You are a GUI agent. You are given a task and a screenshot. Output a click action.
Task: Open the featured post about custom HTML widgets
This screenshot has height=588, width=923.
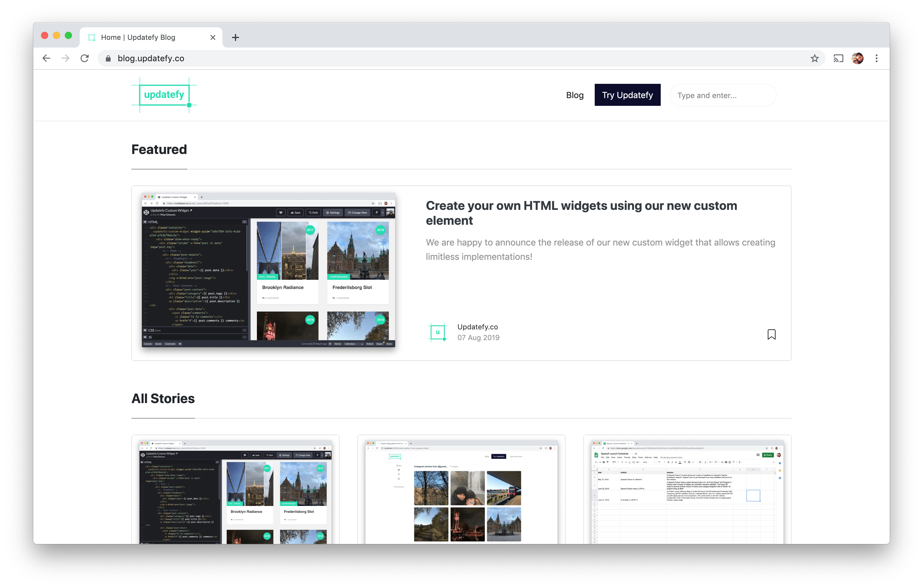coord(581,213)
